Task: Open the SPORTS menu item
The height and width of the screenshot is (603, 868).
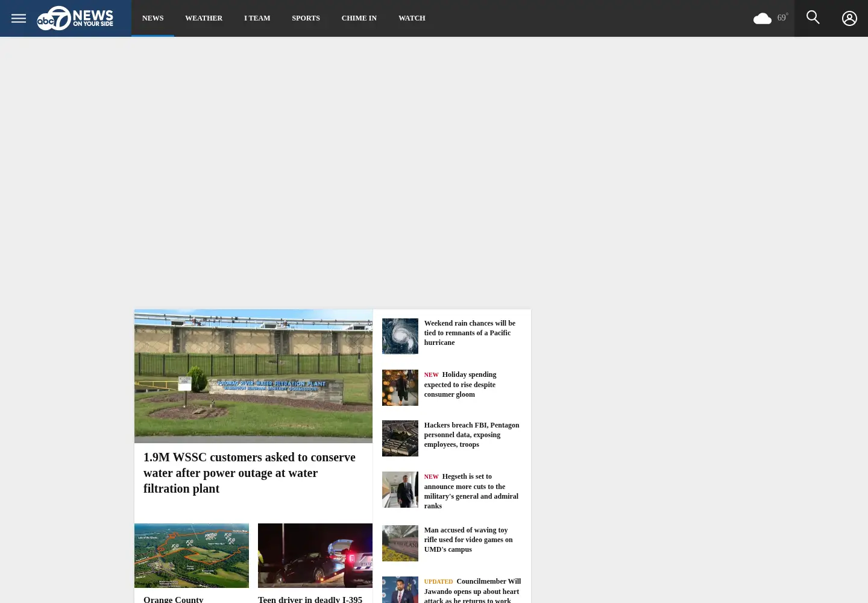Action: click(306, 18)
